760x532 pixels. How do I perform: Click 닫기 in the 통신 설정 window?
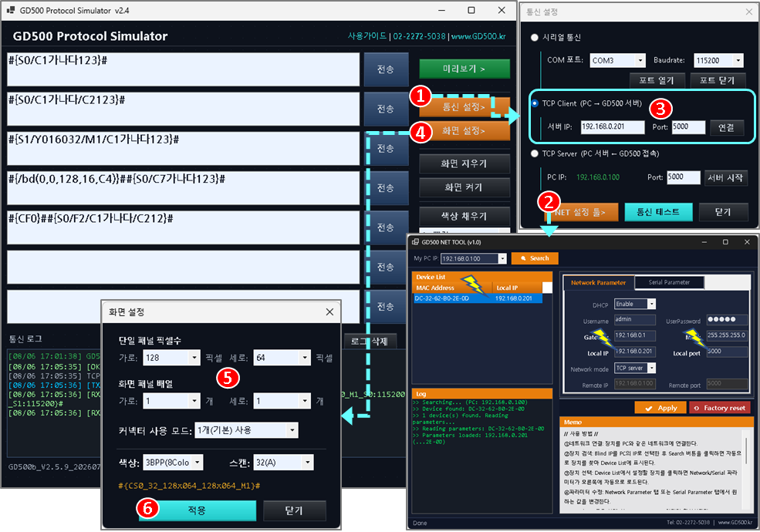[723, 212]
